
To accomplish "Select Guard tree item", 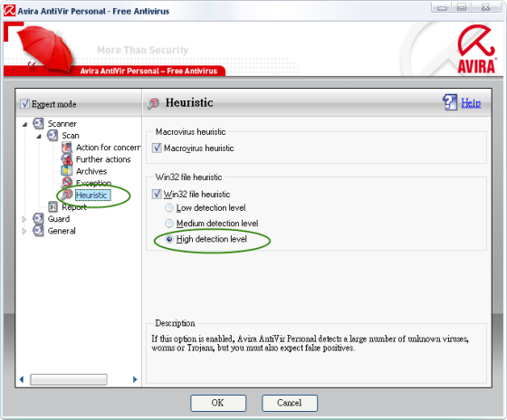I will click(59, 219).
